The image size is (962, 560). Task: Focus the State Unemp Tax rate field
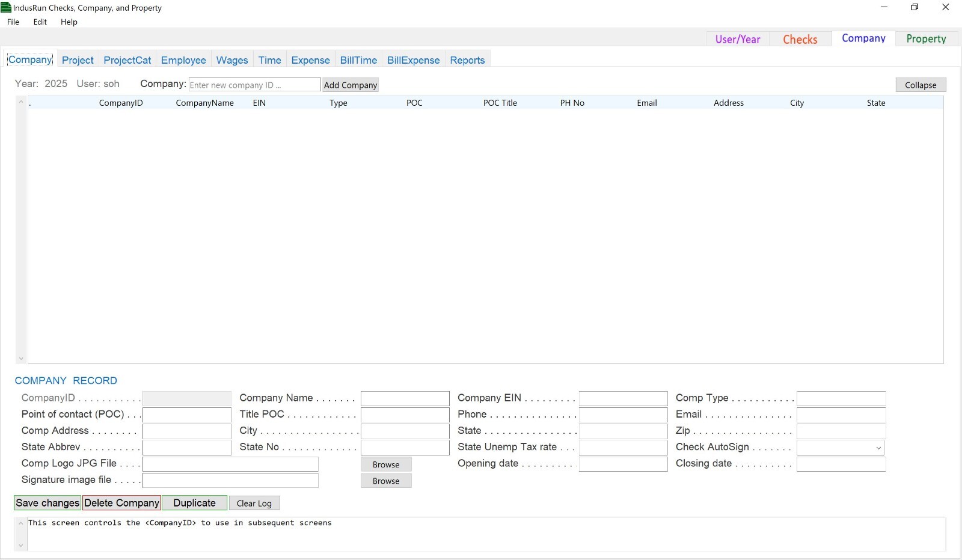point(623,448)
